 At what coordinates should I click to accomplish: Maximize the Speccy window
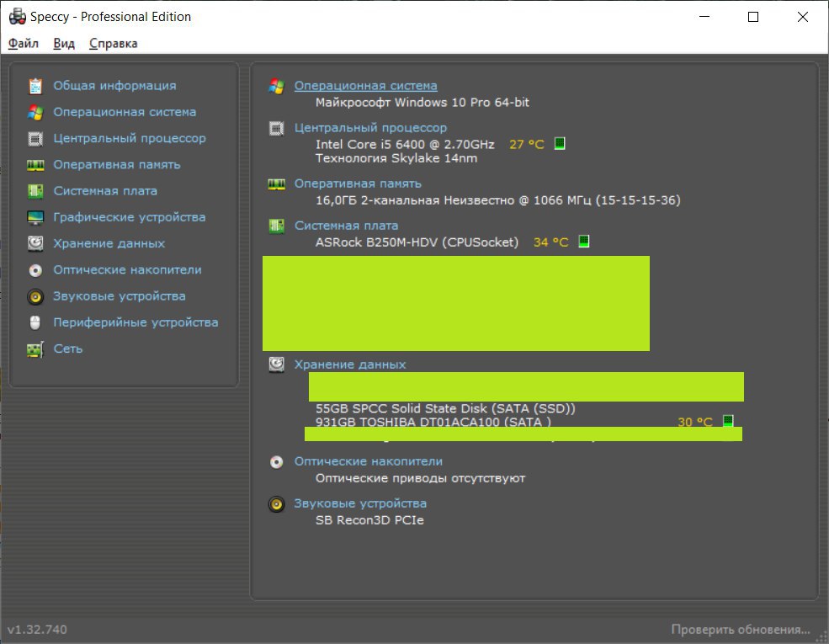pos(753,17)
